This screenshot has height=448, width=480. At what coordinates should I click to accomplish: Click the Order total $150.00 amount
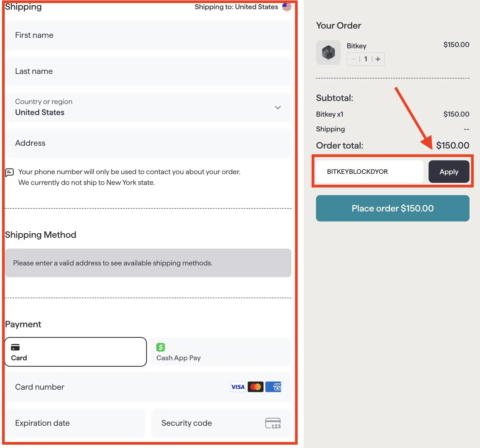tap(452, 145)
